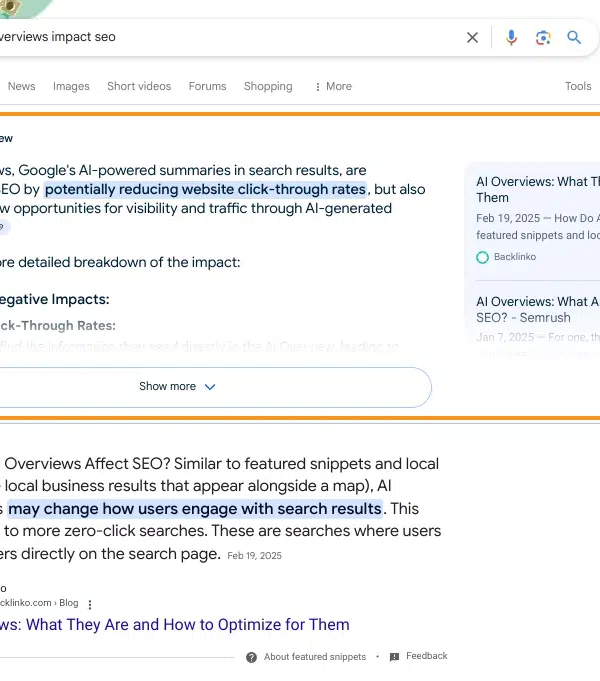Screen dimensions: 600x681
Task: Start voice search with the microphone icon
Action: 511,38
